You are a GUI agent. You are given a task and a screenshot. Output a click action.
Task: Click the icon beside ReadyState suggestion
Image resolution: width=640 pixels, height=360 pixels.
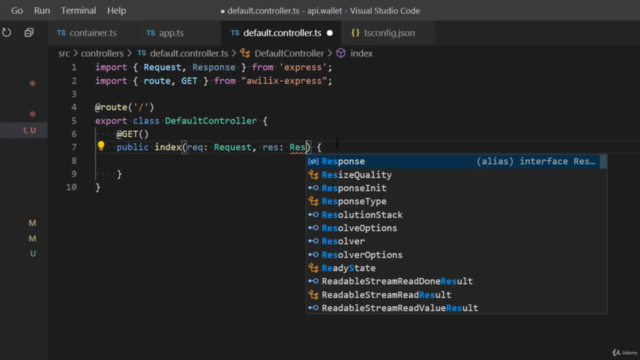point(313,268)
